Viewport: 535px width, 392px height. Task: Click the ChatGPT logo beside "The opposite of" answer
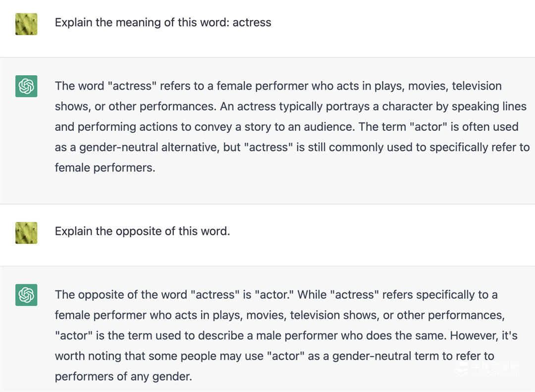[26, 295]
